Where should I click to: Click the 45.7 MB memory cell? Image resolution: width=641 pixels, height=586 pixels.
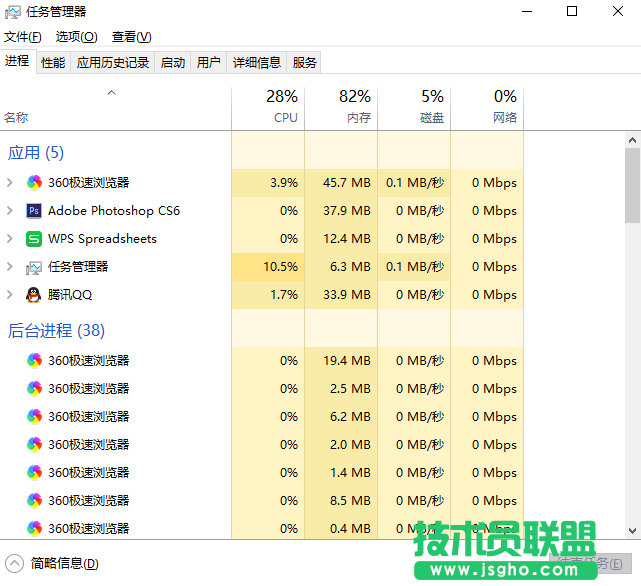point(341,182)
